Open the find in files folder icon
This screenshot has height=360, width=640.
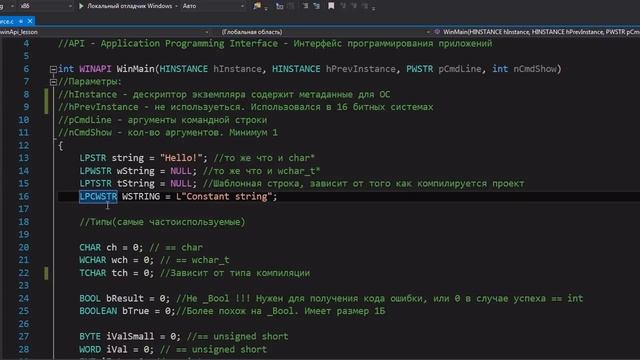(x=257, y=6)
